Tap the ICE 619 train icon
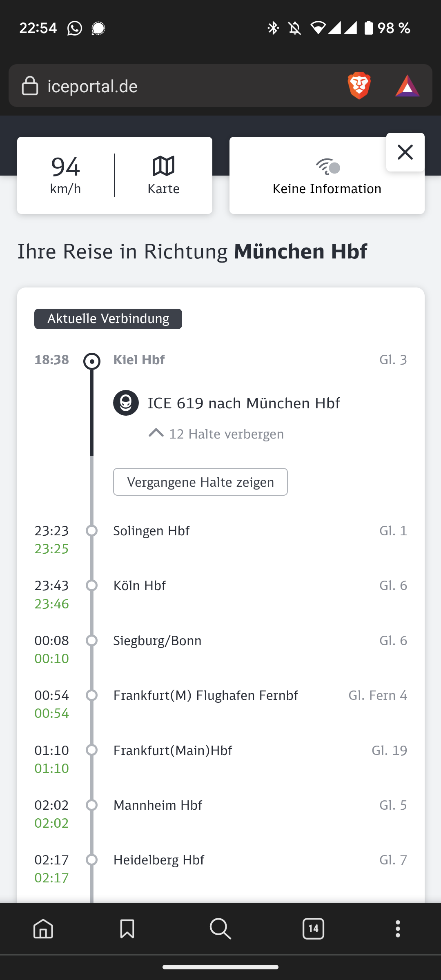The height and width of the screenshot is (980, 441). [x=126, y=403]
